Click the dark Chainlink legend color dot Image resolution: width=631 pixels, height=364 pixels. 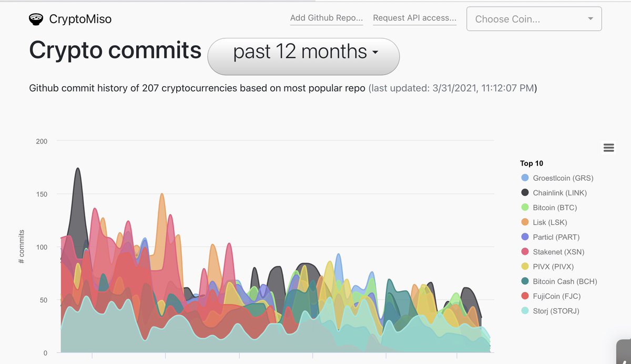coord(525,193)
